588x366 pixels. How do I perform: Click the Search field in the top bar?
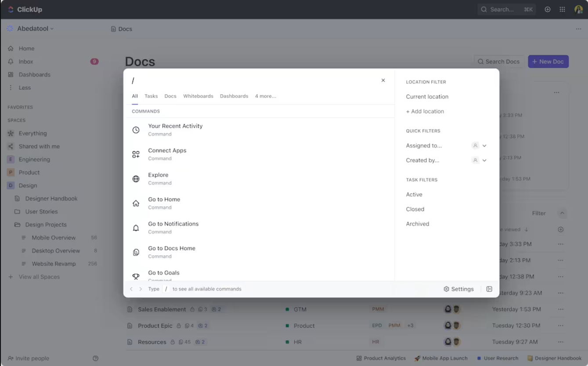(x=507, y=9)
